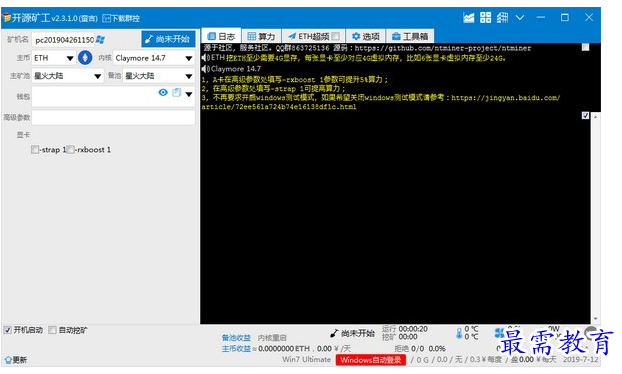Image resolution: width=622 pixels, height=374 pixels.
Task: Open the 主币 ETH coin dropdown
Action: click(54, 58)
